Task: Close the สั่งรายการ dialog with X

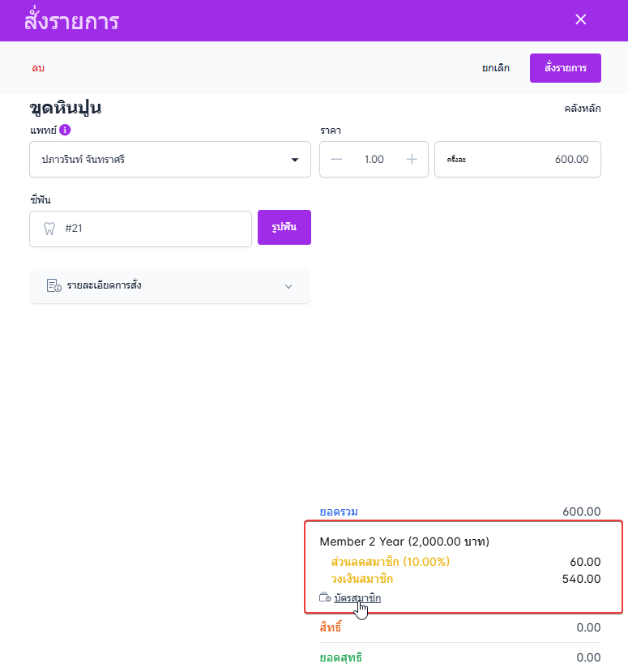Action: coord(580,19)
